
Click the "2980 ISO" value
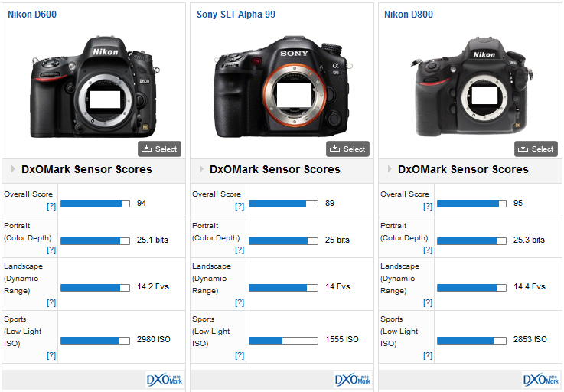pos(154,339)
